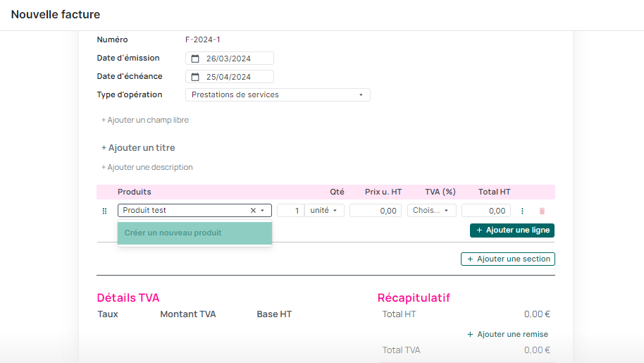Click Ajouter un titre

click(x=138, y=148)
